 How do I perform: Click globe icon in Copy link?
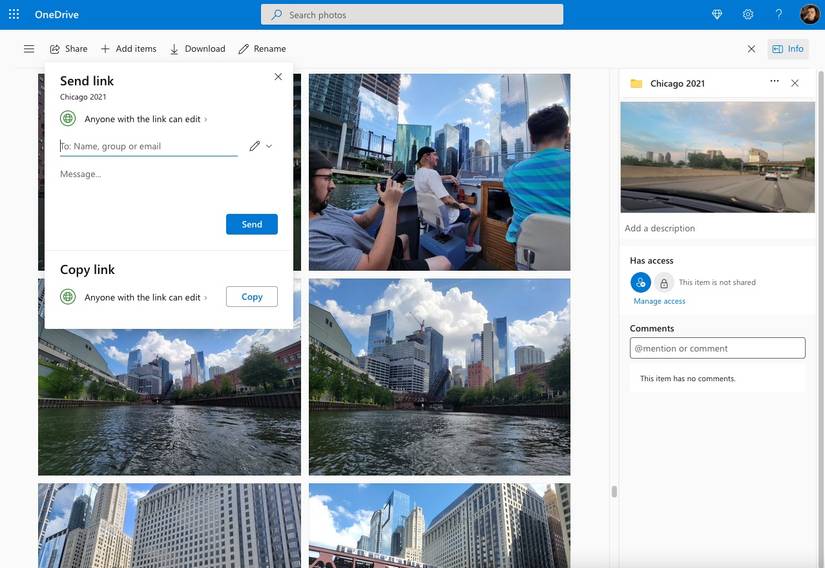click(x=68, y=297)
